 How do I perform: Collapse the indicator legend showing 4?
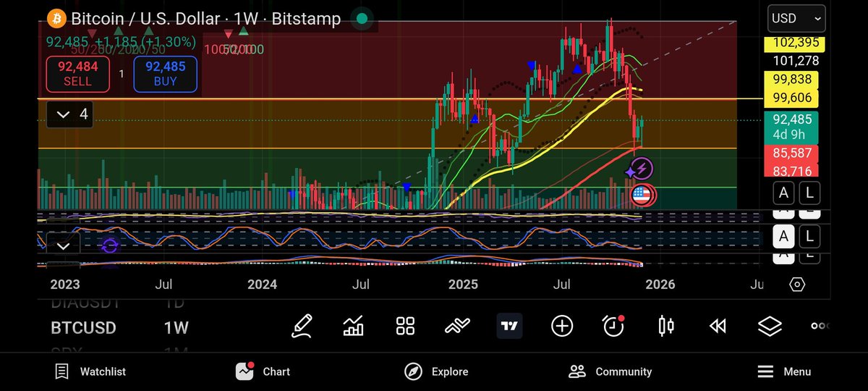pos(70,114)
